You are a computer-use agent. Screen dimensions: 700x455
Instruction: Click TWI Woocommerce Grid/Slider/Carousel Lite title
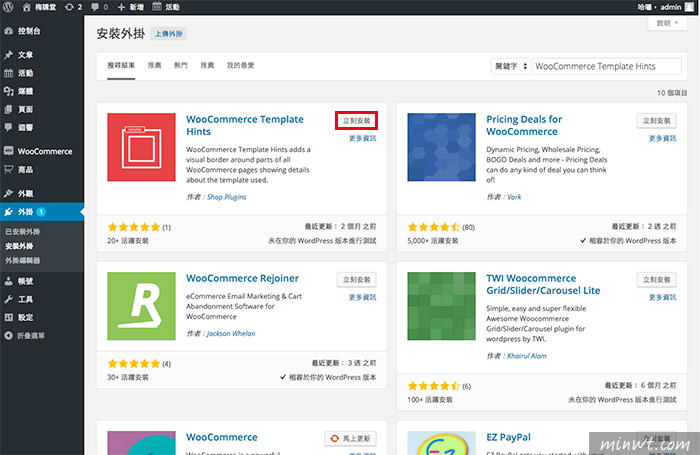click(x=543, y=284)
